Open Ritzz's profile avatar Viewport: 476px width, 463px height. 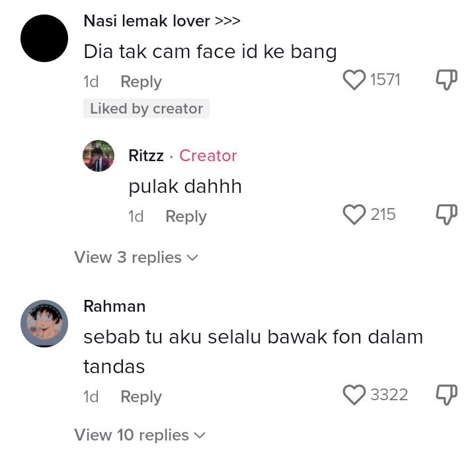point(99,156)
